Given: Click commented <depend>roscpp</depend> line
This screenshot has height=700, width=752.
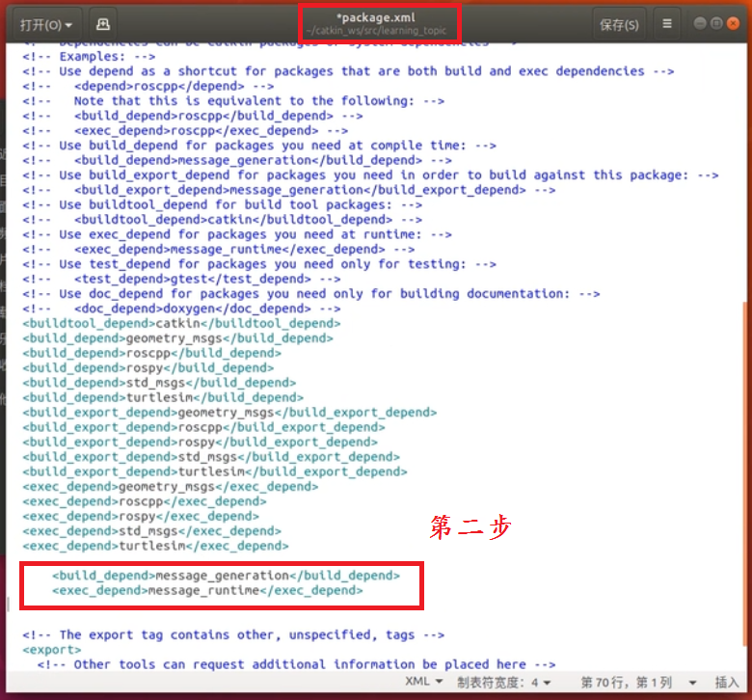Looking at the screenshot, I should click(148, 87).
